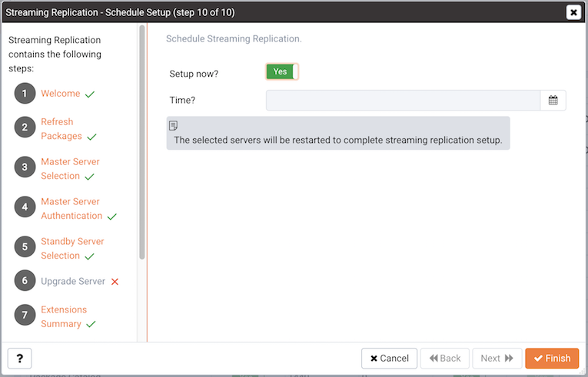Select step 1 Welcome
Screen dimensions: 588x377
tap(61, 94)
